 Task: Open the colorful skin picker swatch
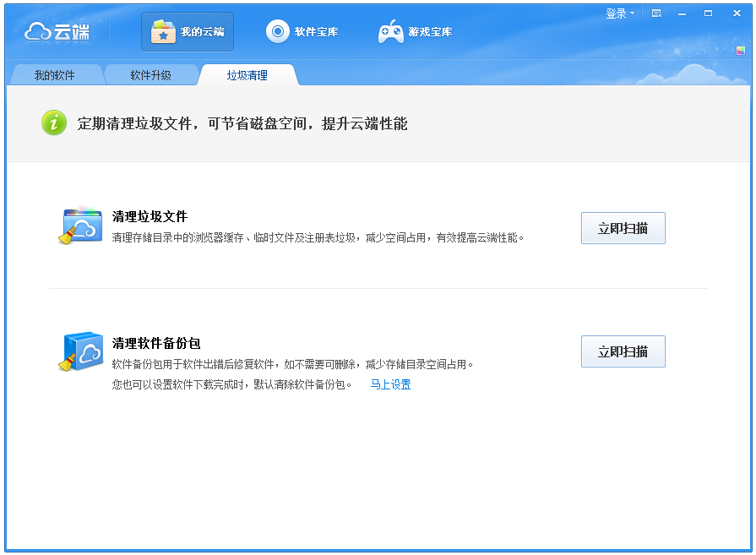[x=740, y=51]
